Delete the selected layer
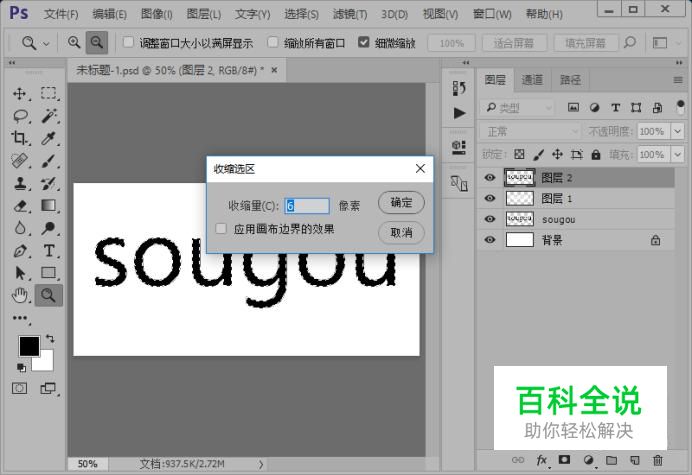This screenshot has width=692, height=475. tap(658, 460)
